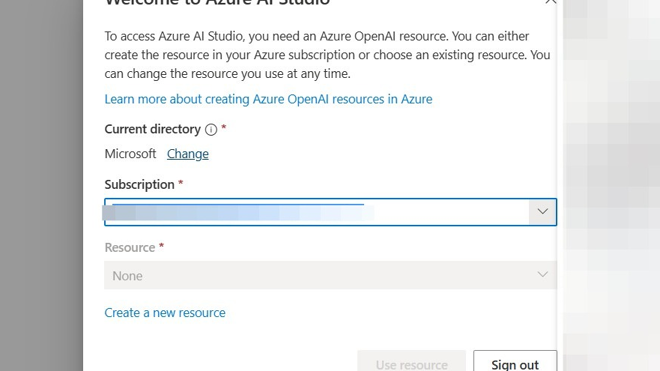The height and width of the screenshot is (371, 660).
Task: Expand the Subscription dropdown chevron
Action: point(543,212)
